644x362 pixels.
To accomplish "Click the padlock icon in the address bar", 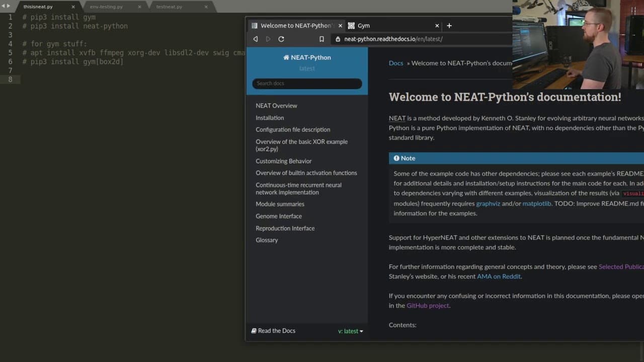I will pos(338,39).
